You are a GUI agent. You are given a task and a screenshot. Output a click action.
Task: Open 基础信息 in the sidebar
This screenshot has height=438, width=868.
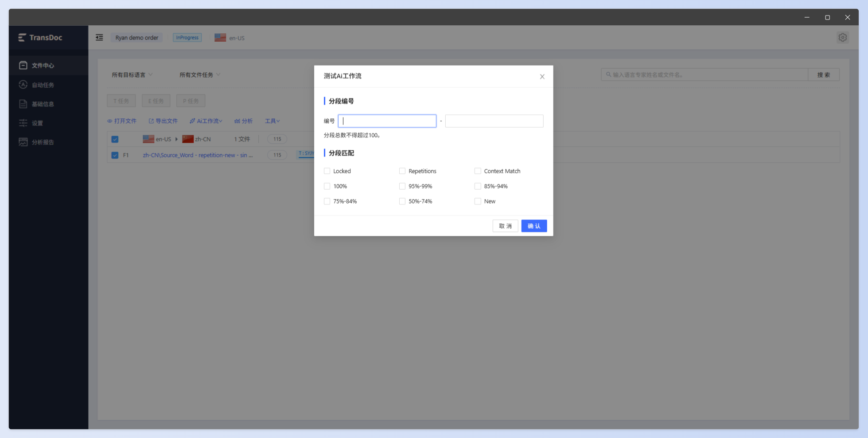pos(49,104)
